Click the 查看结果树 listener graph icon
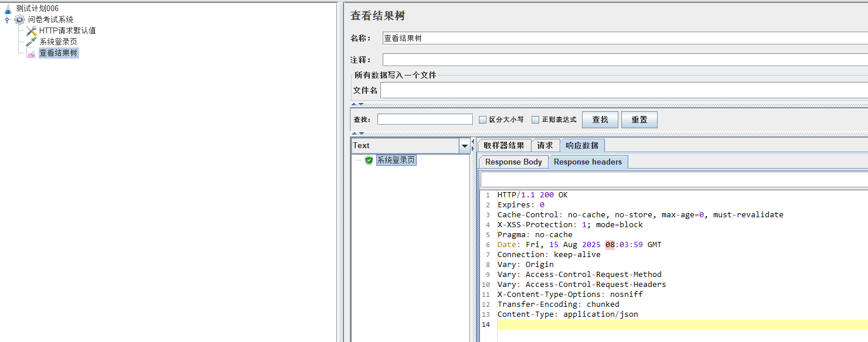The image size is (868, 342). 31,53
